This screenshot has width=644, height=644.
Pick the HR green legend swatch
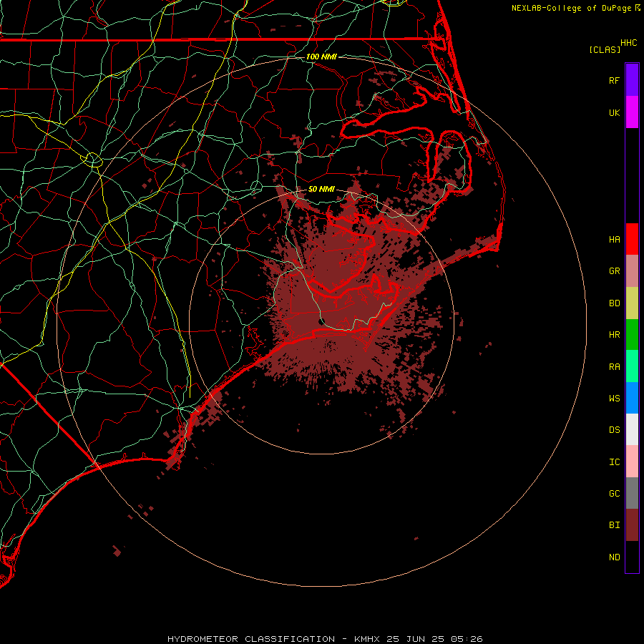(x=632, y=335)
